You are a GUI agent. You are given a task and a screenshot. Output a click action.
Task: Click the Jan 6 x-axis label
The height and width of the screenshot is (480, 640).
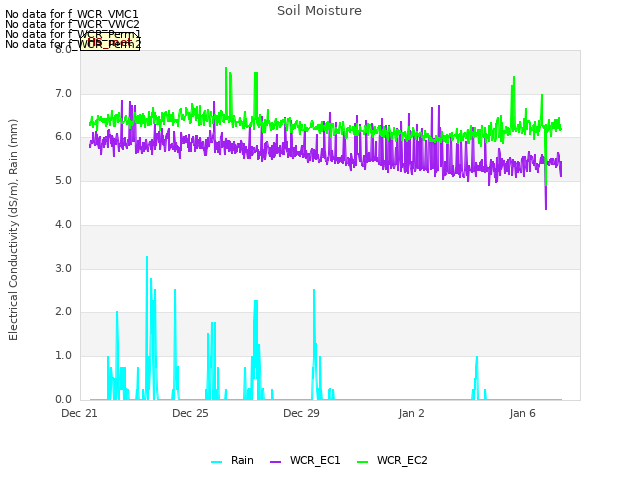(522, 413)
